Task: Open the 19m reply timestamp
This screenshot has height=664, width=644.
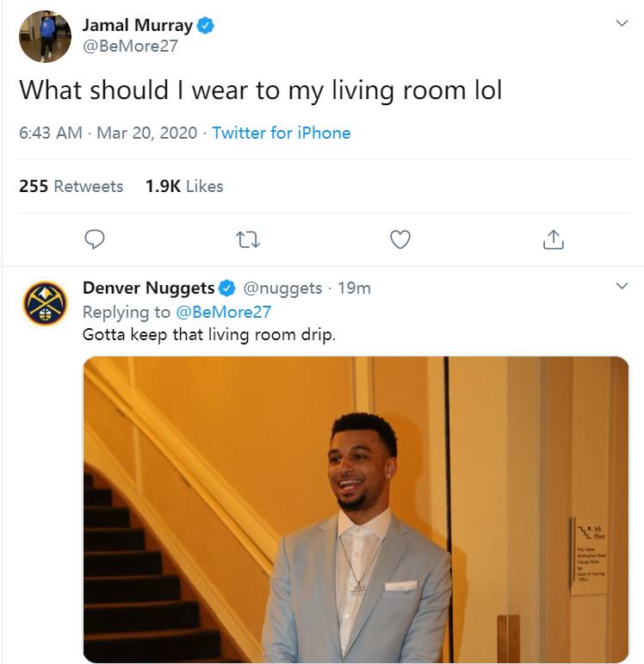Action: point(354,288)
